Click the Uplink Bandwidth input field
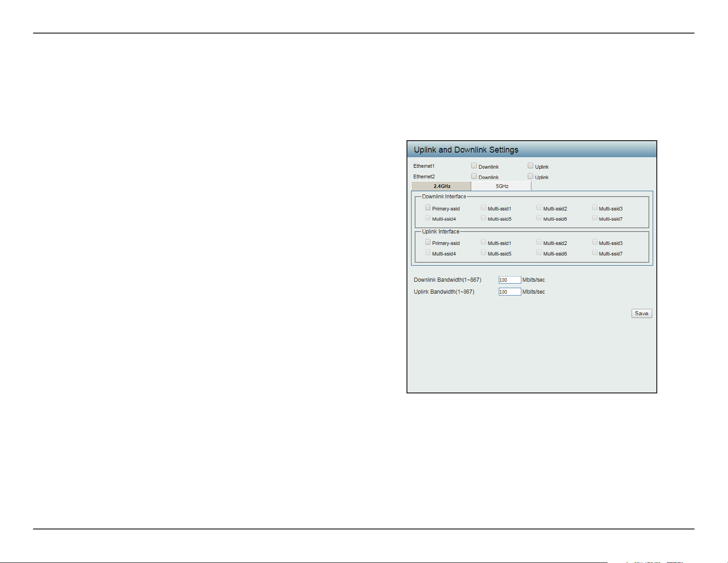Viewport: 728px width, 563px height. click(x=510, y=292)
